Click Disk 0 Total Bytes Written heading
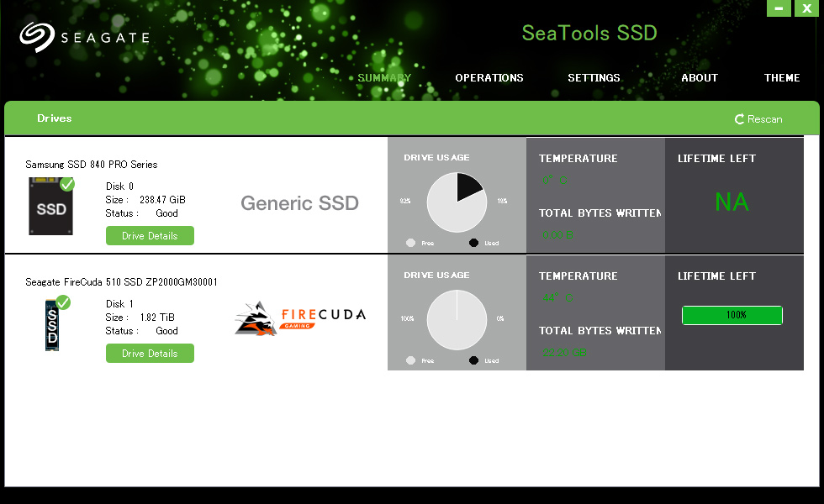 coord(600,213)
